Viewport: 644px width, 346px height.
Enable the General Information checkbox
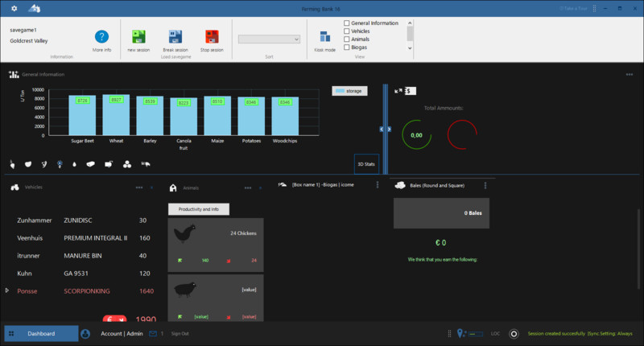[347, 23]
